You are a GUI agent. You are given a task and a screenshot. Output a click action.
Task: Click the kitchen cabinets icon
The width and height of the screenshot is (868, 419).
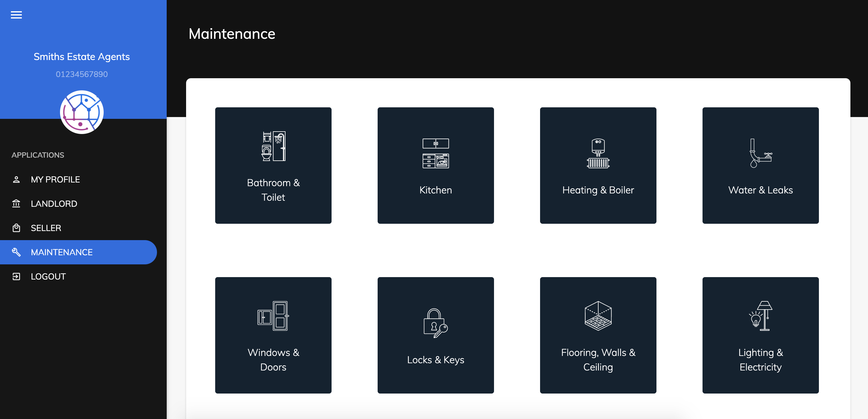pyautogui.click(x=435, y=153)
